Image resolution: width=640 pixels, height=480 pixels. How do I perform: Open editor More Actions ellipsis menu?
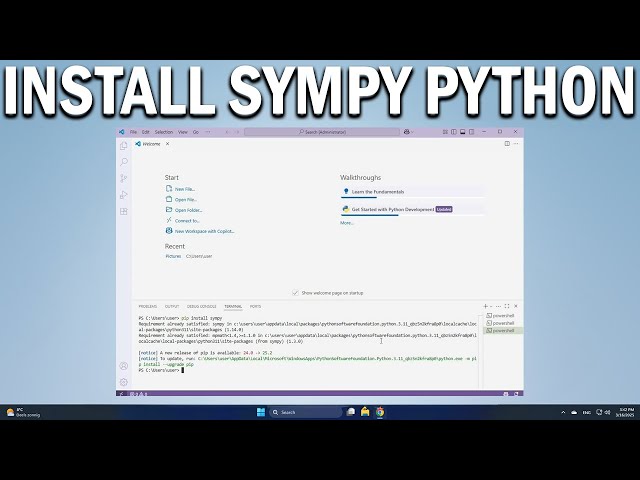coord(516,144)
